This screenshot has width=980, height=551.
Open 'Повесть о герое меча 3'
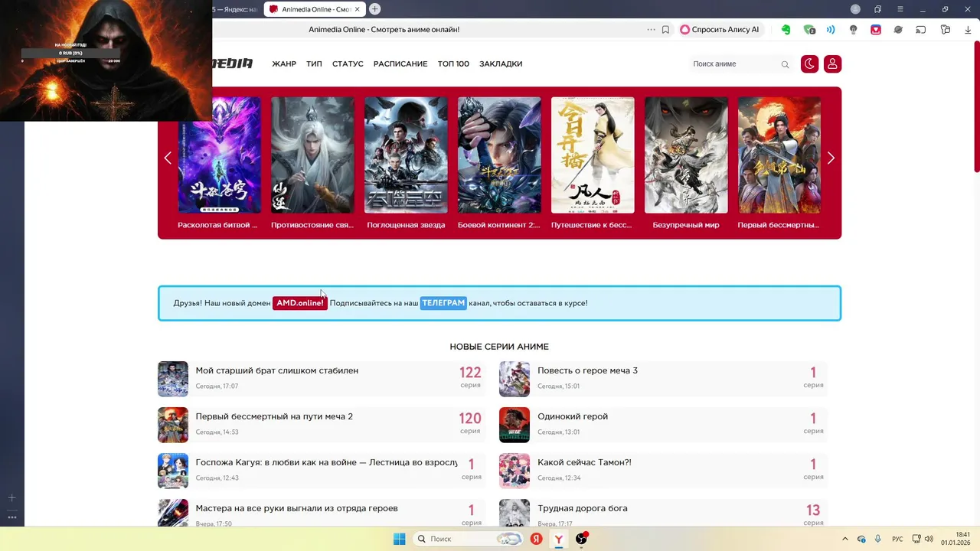tap(587, 370)
